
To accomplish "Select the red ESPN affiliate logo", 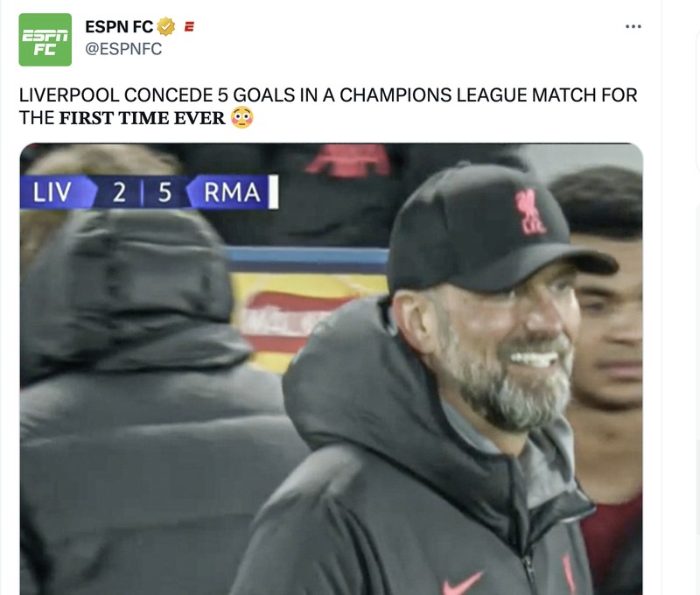I will [190, 24].
